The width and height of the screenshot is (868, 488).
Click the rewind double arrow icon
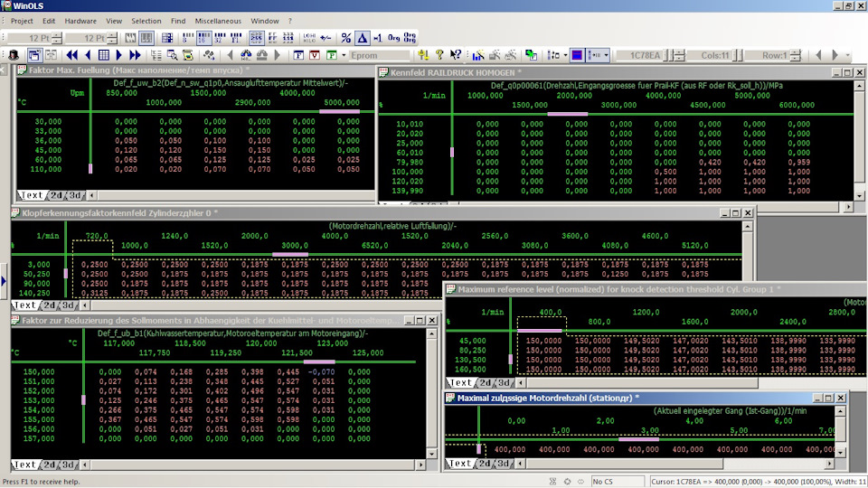[x=71, y=55]
